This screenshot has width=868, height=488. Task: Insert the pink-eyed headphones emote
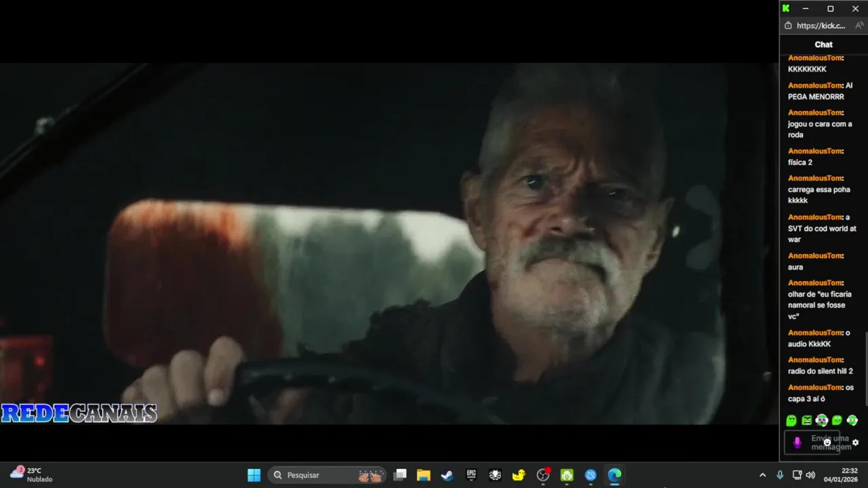(822, 421)
